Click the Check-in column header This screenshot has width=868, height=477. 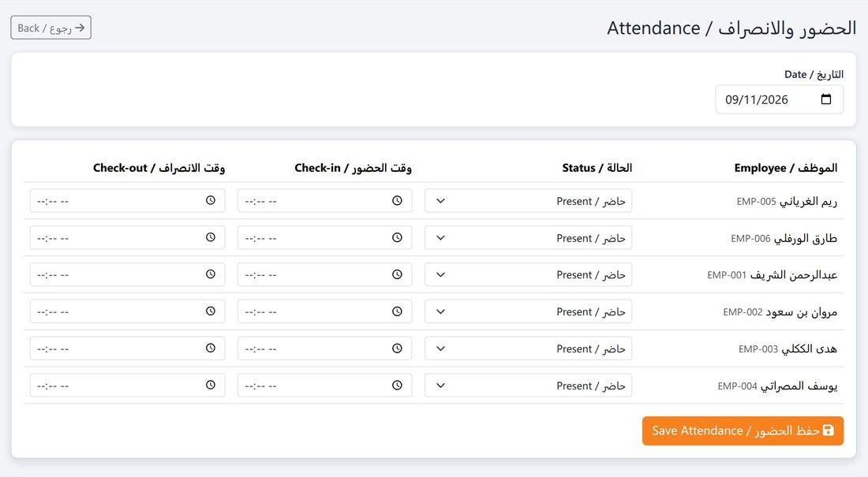[354, 168]
